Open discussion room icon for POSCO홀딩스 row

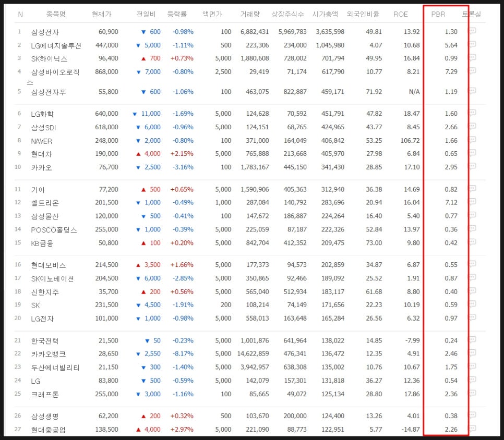pyautogui.click(x=472, y=229)
